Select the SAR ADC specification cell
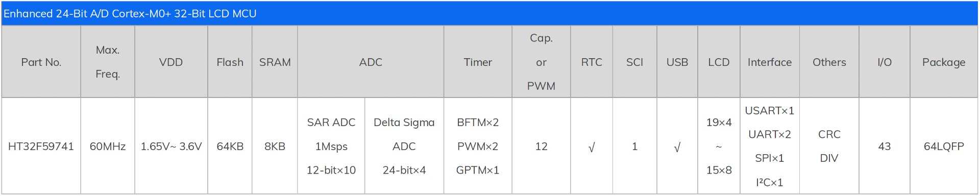The height and width of the screenshot is (196, 980). pyautogui.click(x=331, y=146)
